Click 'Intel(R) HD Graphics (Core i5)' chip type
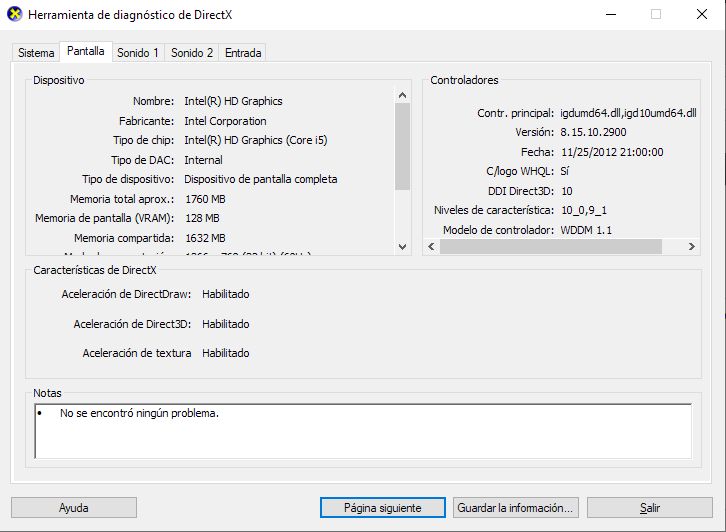This screenshot has width=726, height=532. point(256,140)
